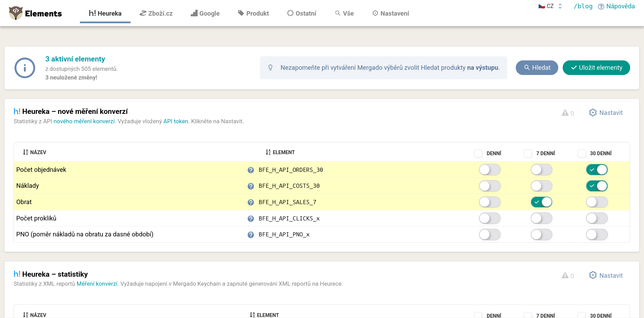Check the DENNÍ column checkbox in conversions table
Image resolution: width=644 pixels, height=318 pixels.
click(x=478, y=153)
